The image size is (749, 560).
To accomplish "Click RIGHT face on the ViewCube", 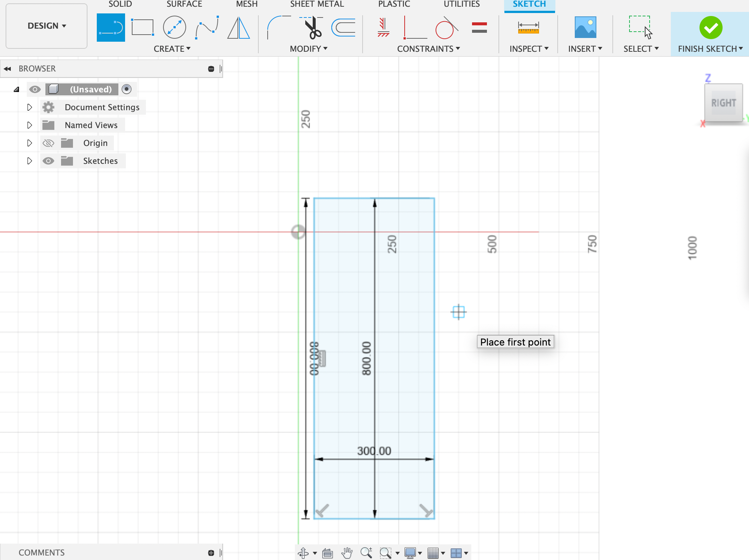I will coord(724,103).
